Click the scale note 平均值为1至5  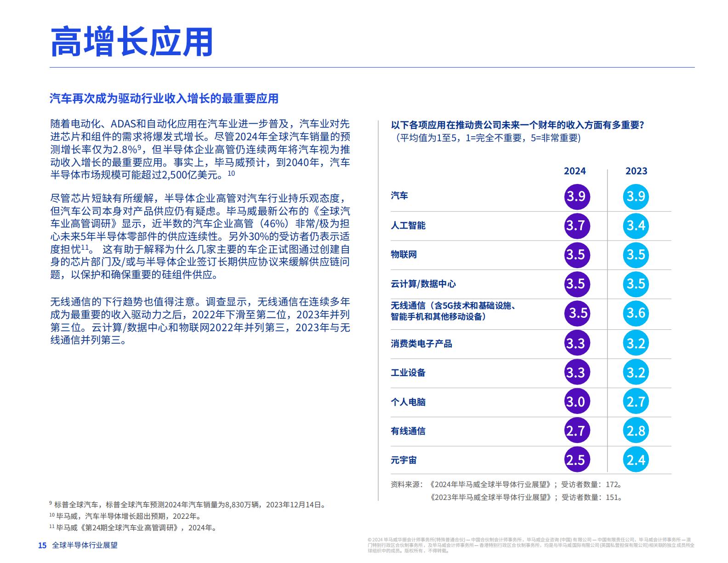coord(486,138)
